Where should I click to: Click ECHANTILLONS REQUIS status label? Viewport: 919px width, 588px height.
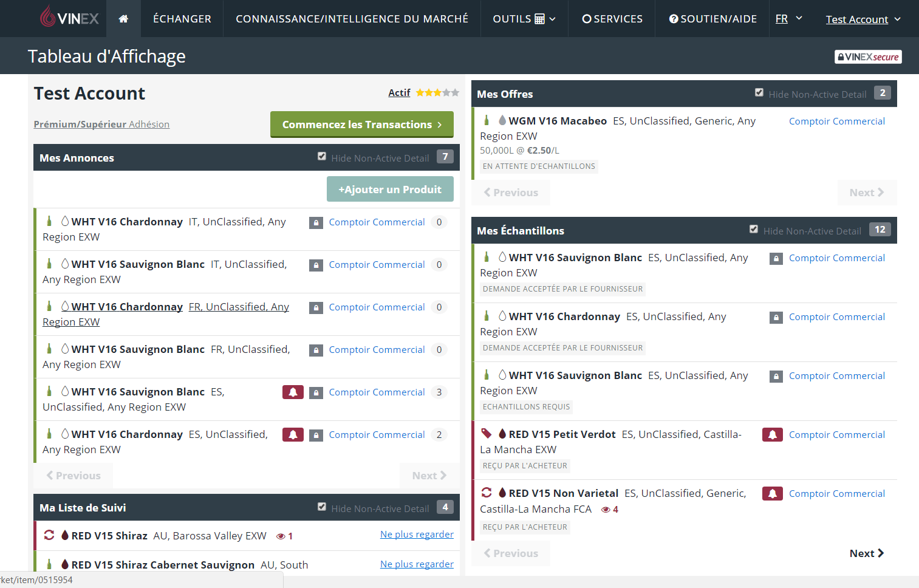click(x=526, y=407)
